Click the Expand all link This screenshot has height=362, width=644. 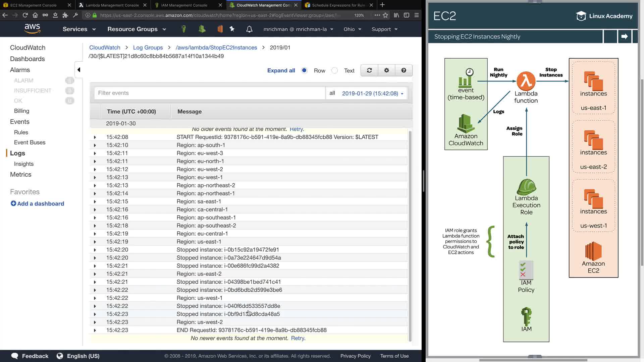point(281,70)
